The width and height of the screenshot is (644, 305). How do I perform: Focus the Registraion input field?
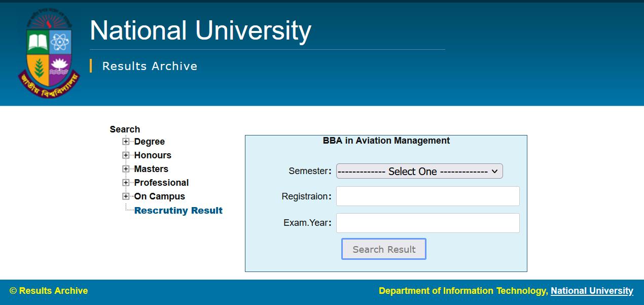click(428, 196)
